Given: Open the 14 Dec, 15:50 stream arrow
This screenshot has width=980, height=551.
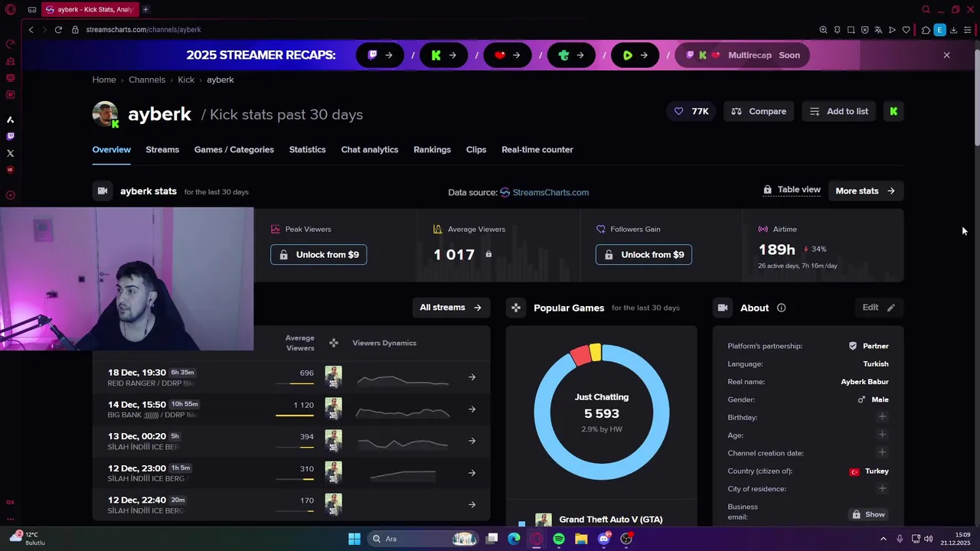Looking at the screenshot, I should point(472,409).
